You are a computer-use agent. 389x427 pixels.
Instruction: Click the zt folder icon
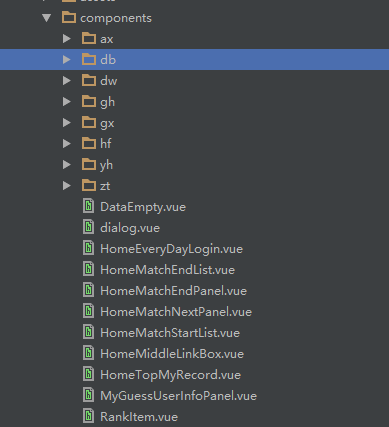pyautogui.click(x=89, y=185)
